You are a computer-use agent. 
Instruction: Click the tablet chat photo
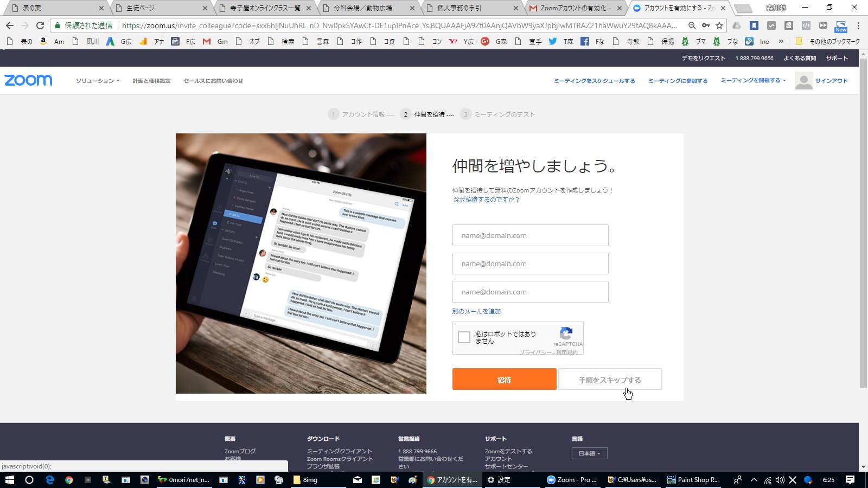click(x=301, y=264)
